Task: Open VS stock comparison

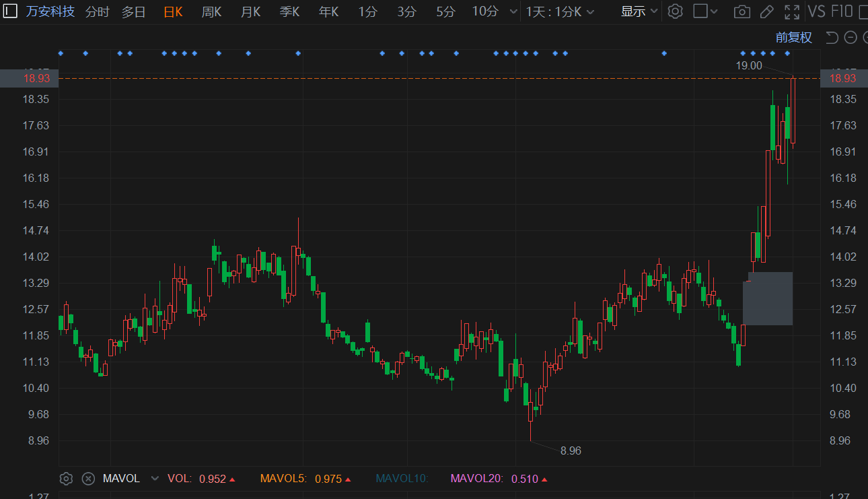Action: [816, 11]
